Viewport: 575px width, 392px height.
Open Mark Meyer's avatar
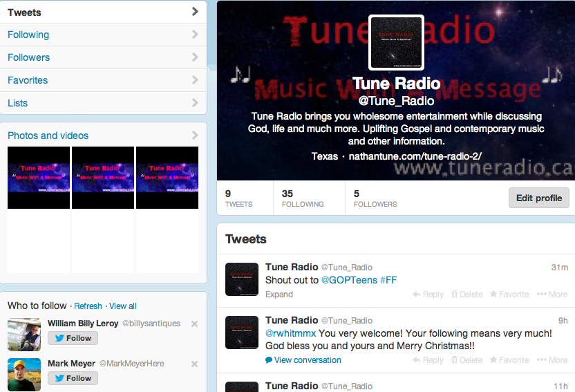(x=24, y=375)
